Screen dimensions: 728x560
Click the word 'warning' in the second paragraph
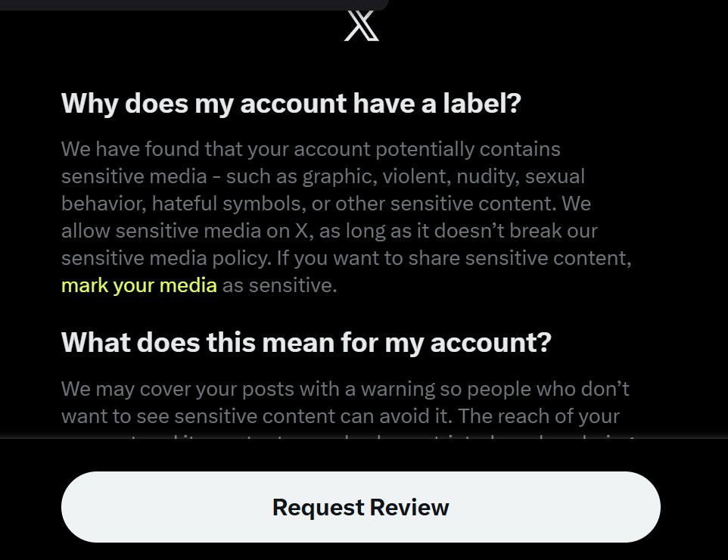(397, 389)
